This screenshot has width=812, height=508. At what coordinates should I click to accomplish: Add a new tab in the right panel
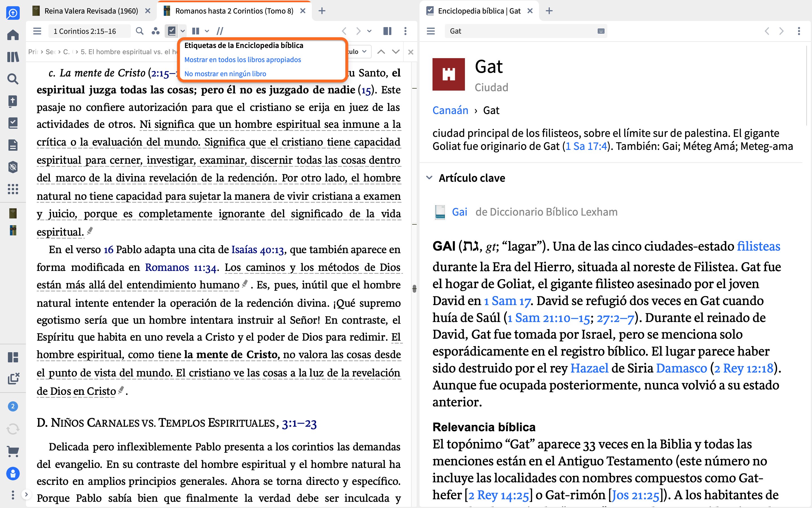tap(549, 11)
